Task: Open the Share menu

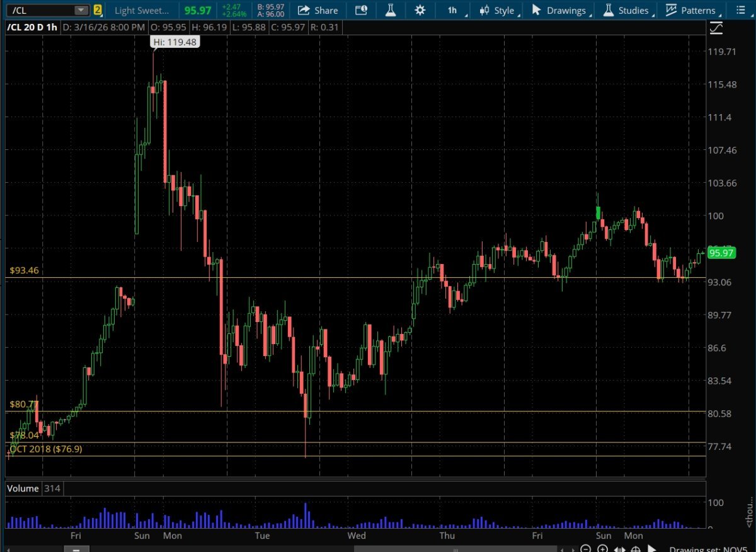Action: pos(318,10)
